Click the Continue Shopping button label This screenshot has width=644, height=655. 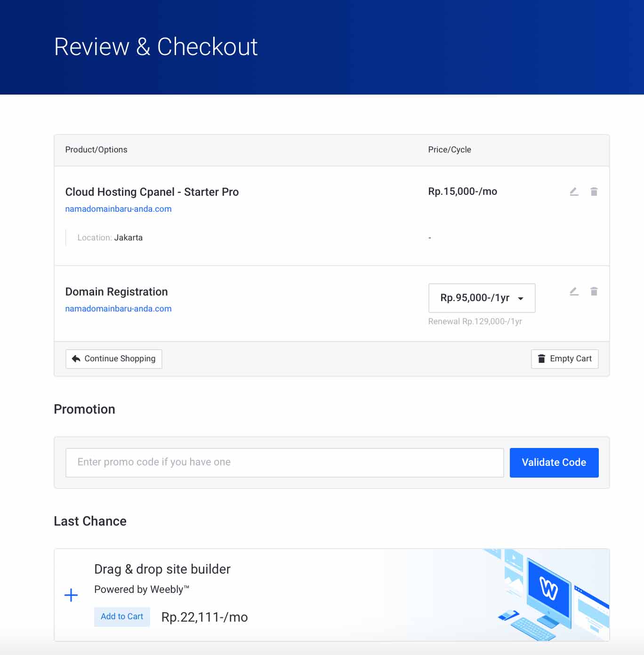coord(120,359)
